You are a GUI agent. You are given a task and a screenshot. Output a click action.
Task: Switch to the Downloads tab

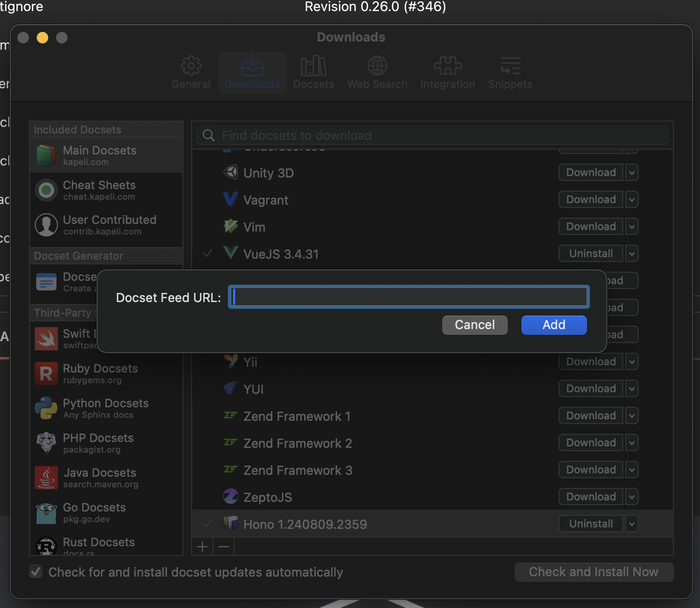tap(252, 72)
